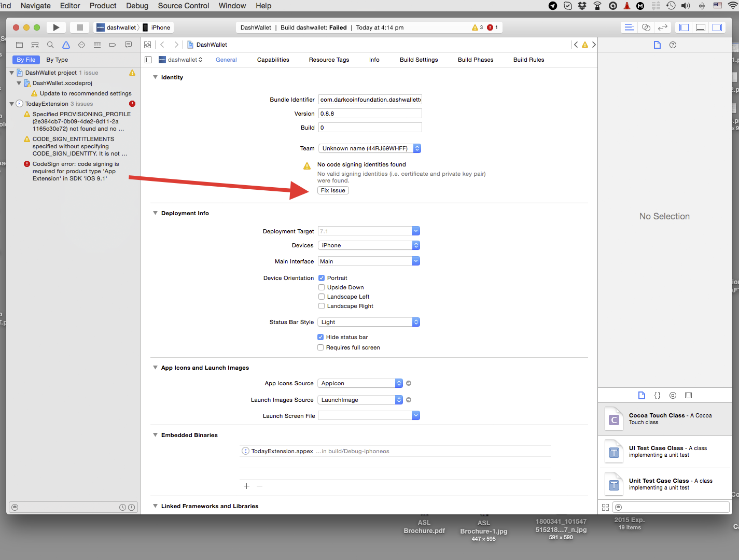This screenshot has width=739, height=560.
Task: Switch to the Build Phases tab
Action: point(476,60)
